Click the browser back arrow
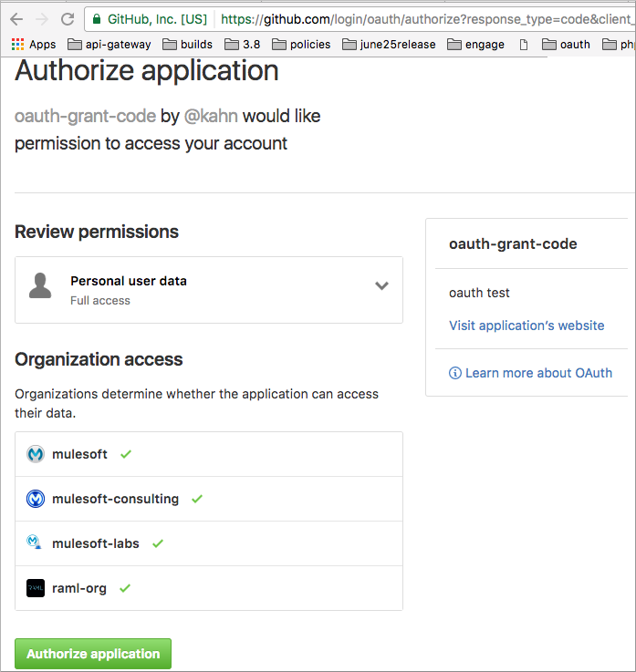 click(x=16, y=18)
